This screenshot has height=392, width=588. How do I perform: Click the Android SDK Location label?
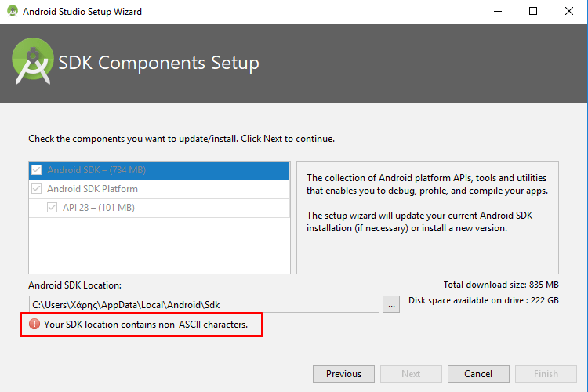[x=75, y=285]
